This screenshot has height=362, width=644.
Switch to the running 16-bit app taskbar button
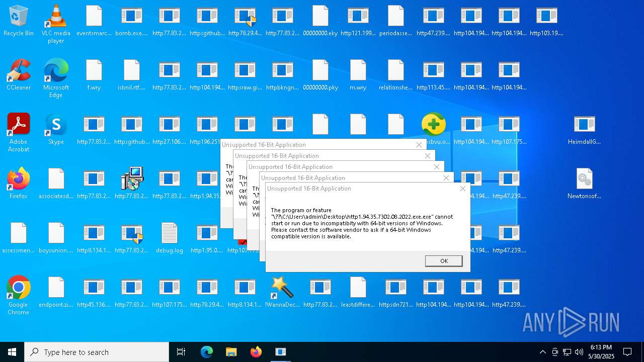(x=281, y=352)
